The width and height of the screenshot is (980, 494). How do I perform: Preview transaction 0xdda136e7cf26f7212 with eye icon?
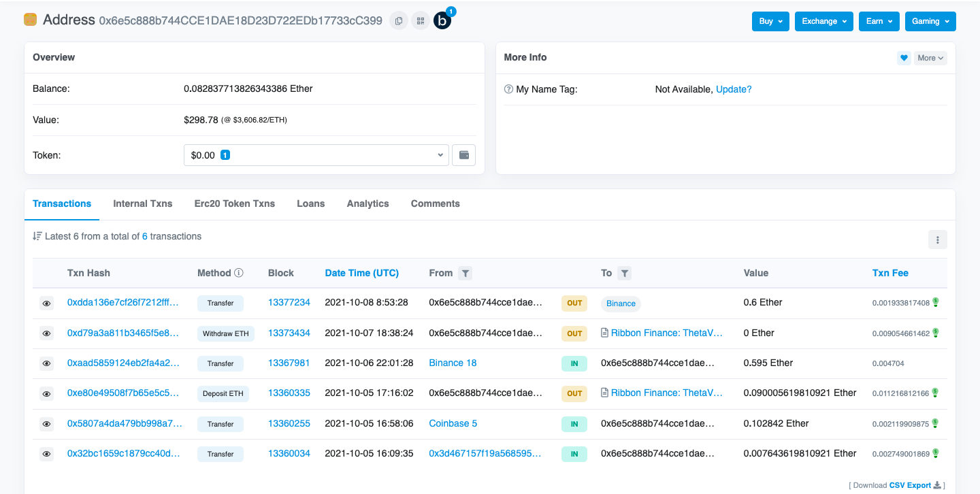point(46,303)
